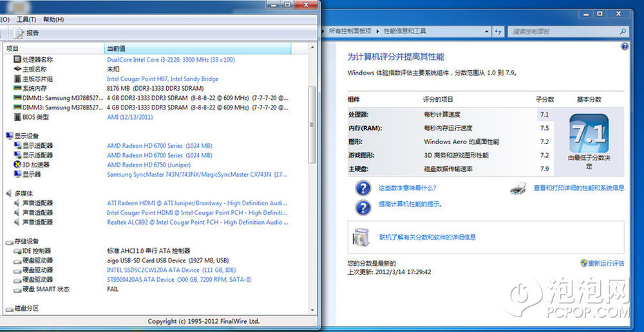Open 联机了解有关分数和软件的详细信息 link
Image resolution: width=644 pixels, height=332 pixels.
tap(428, 237)
